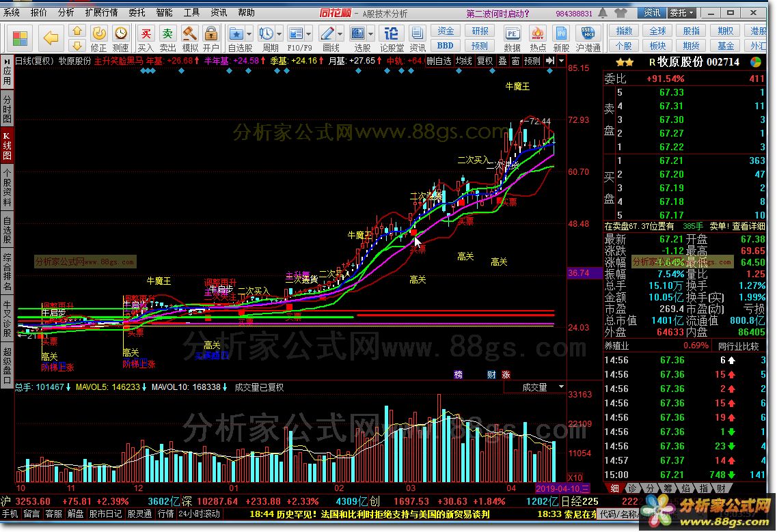The width and height of the screenshot is (777, 532).
Task: Click the BBD button
Action: pos(446,46)
